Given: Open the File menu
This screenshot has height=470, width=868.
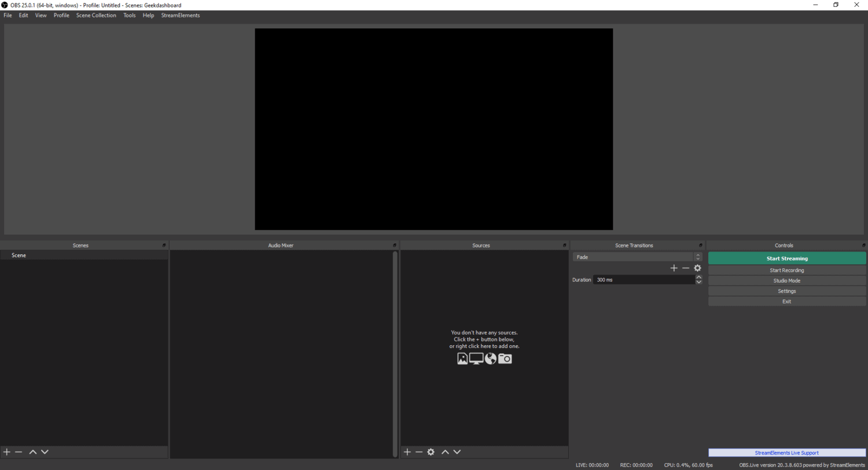Looking at the screenshot, I should point(8,15).
